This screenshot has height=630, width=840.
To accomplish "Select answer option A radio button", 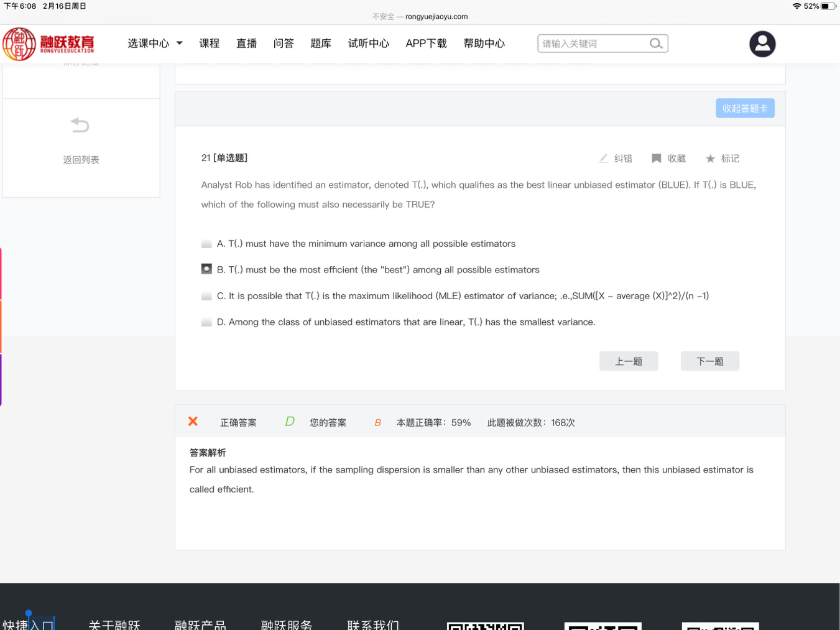I will 206,244.
